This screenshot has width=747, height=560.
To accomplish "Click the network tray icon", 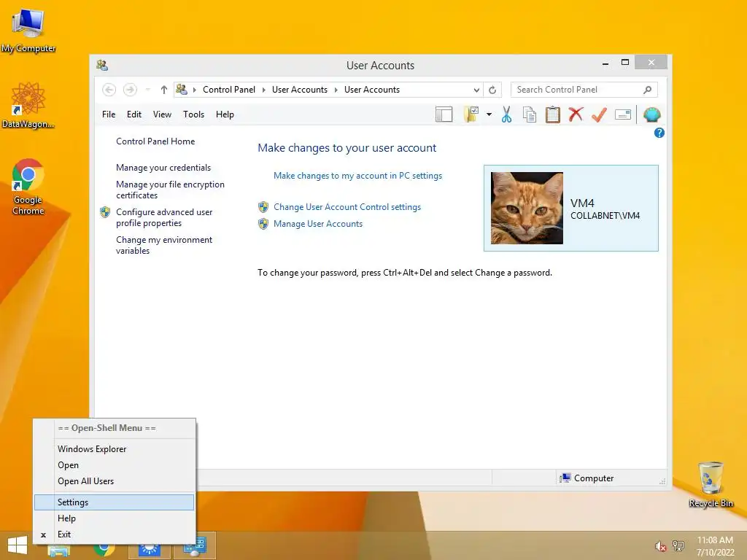I will tap(678, 545).
